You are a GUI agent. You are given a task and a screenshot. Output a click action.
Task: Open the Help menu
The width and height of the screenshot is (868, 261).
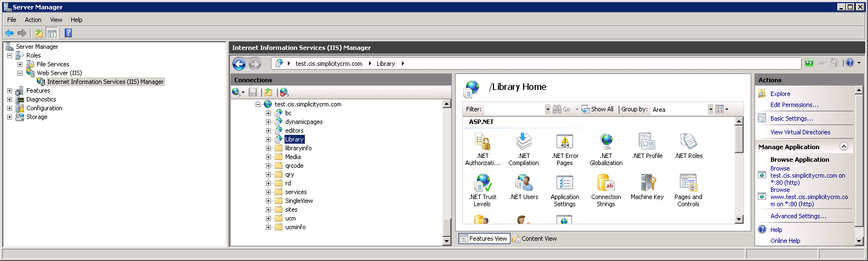(x=76, y=20)
